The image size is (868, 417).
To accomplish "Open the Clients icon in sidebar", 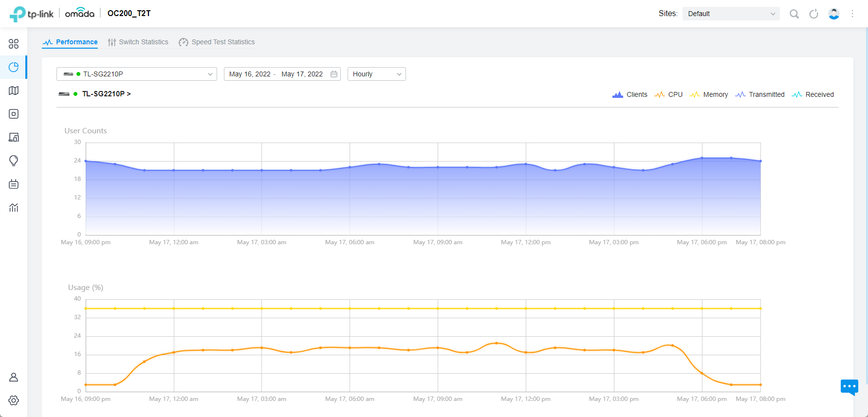I will (14, 137).
